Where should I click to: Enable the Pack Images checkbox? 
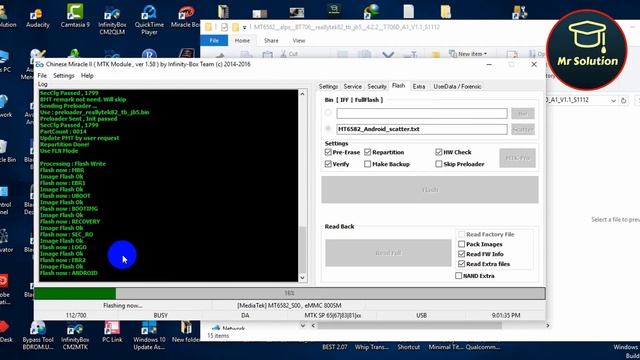click(x=462, y=244)
